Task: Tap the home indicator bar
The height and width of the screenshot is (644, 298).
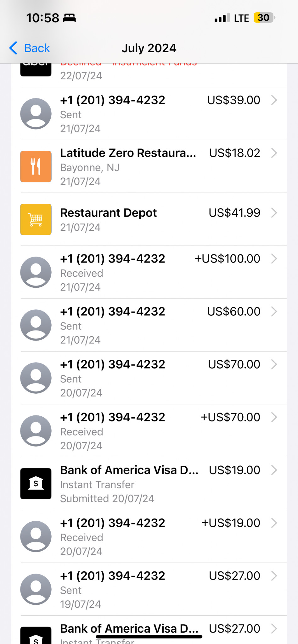Action: (x=149, y=636)
